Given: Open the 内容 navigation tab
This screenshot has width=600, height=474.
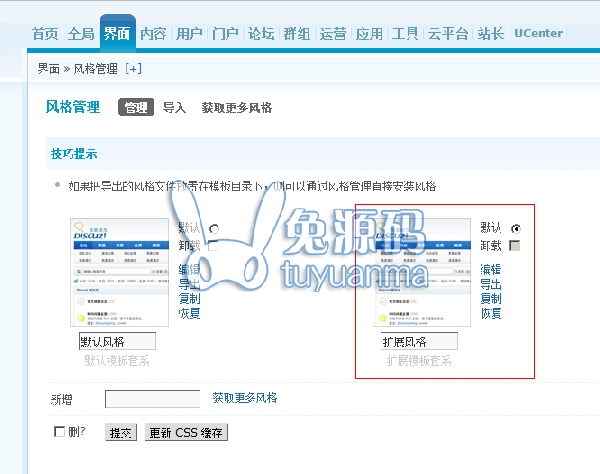Looking at the screenshot, I should point(153,34).
